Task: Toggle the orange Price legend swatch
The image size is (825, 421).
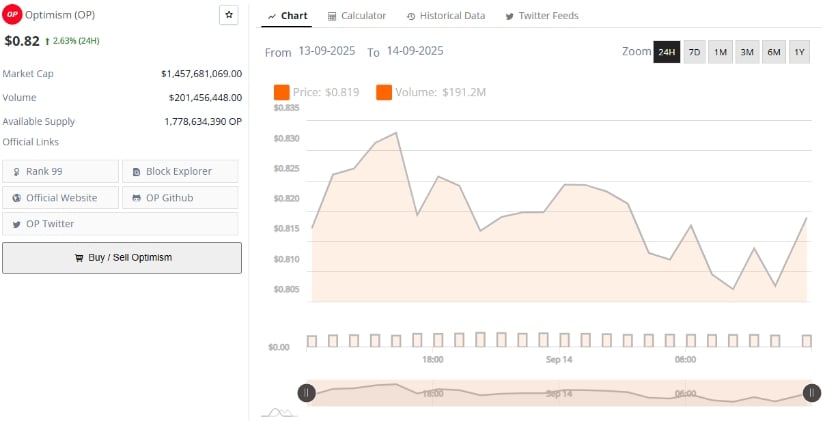Action: point(281,92)
